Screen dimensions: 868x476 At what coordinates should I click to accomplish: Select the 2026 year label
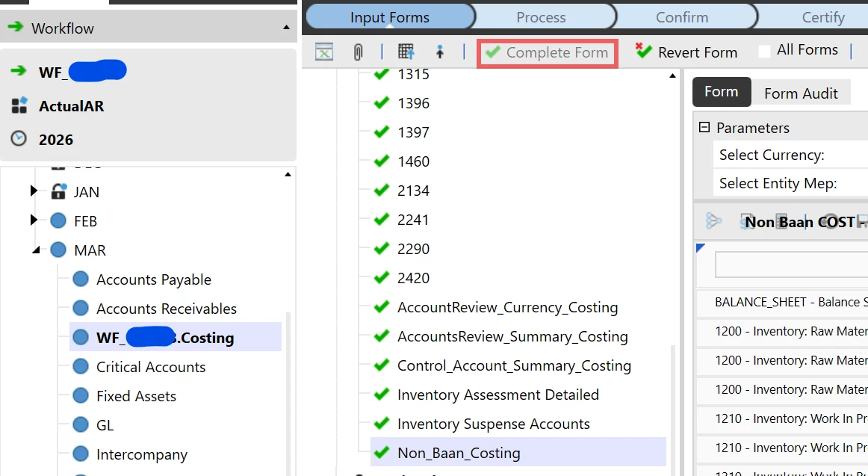click(56, 140)
